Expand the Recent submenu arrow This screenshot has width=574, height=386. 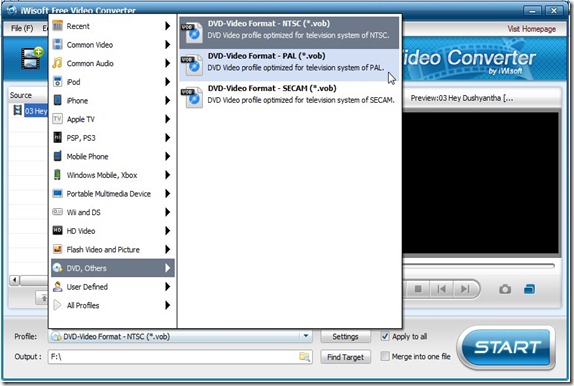click(x=167, y=26)
